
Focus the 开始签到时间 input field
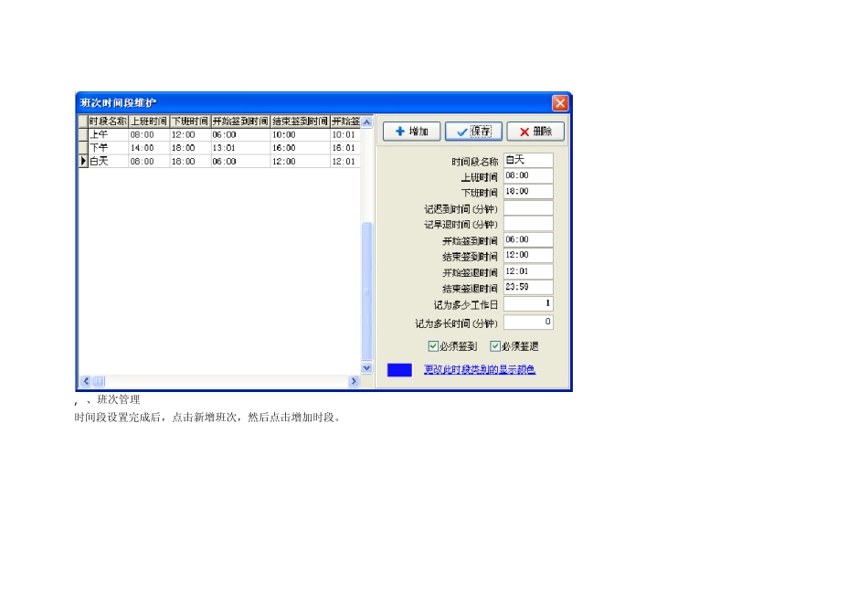528,239
